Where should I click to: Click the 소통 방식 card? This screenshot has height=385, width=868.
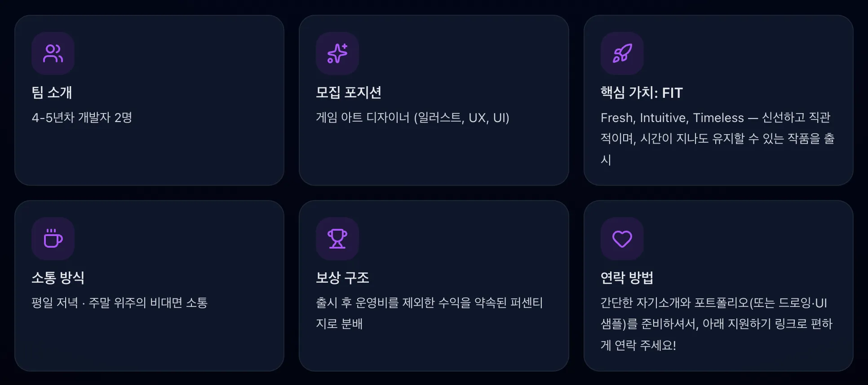150,285
